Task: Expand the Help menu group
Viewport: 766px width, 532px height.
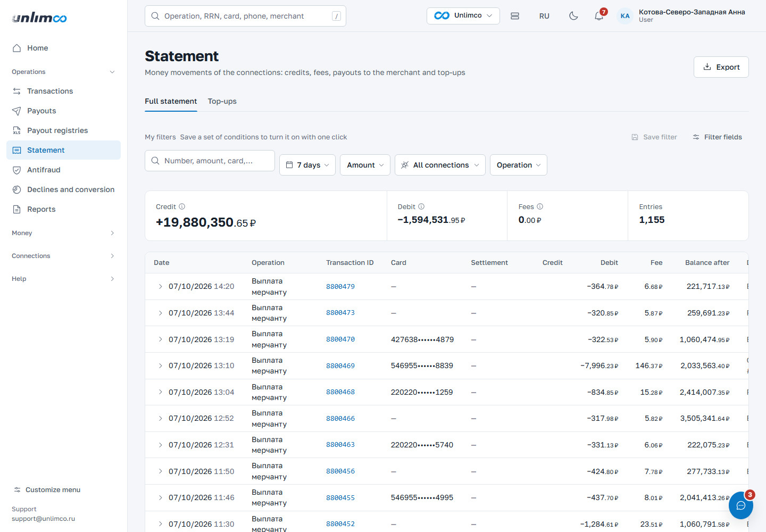Action: pyautogui.click(x=63, y=279)
